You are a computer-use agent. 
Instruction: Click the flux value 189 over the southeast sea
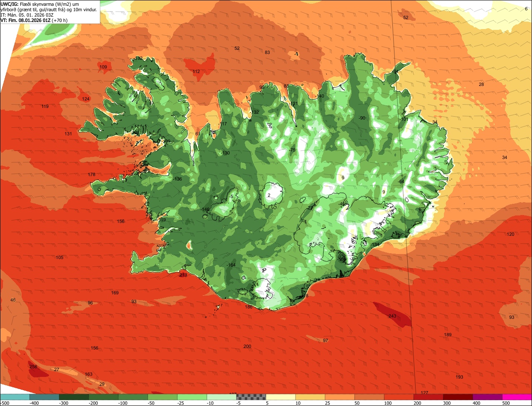(x=448, y=335)
